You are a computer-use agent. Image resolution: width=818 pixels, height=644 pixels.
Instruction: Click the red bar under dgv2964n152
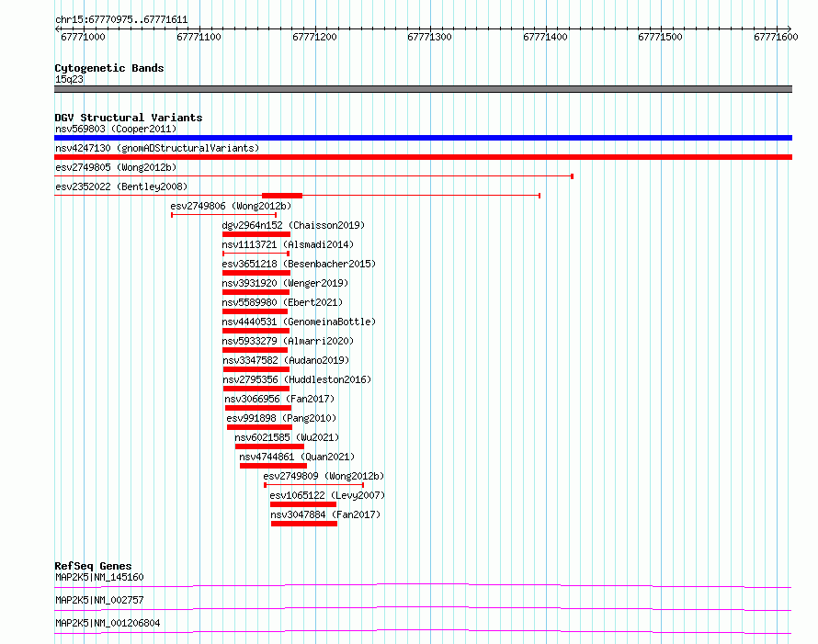(x=256, y=234)
